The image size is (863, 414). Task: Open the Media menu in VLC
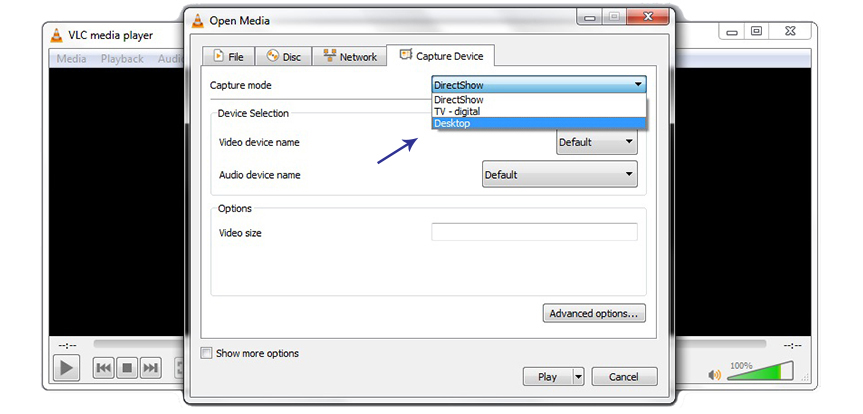click(72, 58)
